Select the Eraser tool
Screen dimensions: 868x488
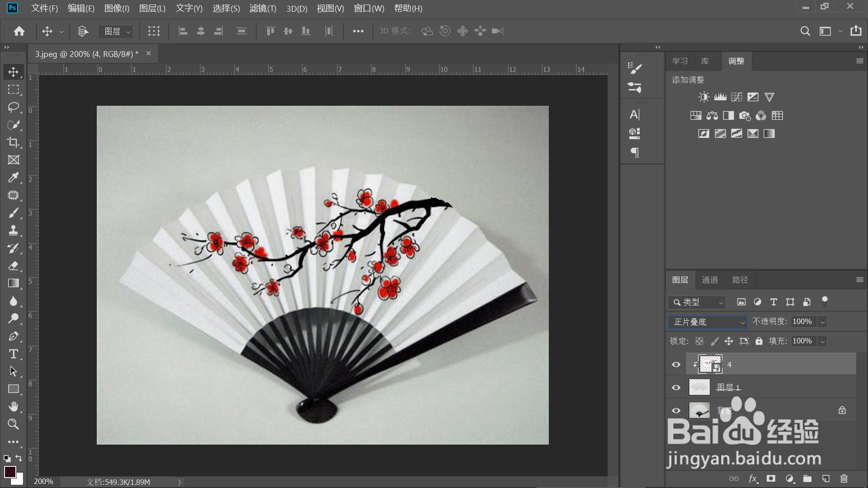click(13, 266)
